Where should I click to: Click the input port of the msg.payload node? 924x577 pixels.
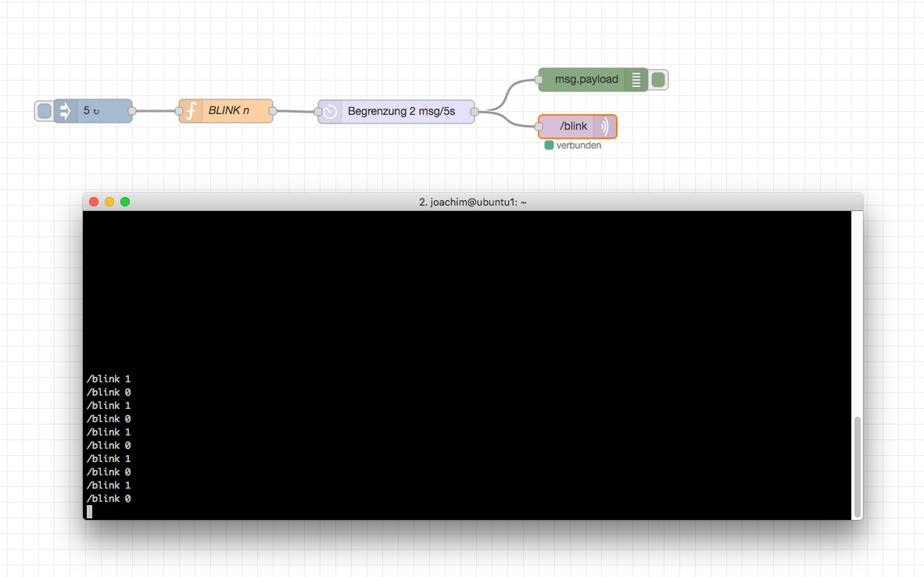[x=539, y=80]
